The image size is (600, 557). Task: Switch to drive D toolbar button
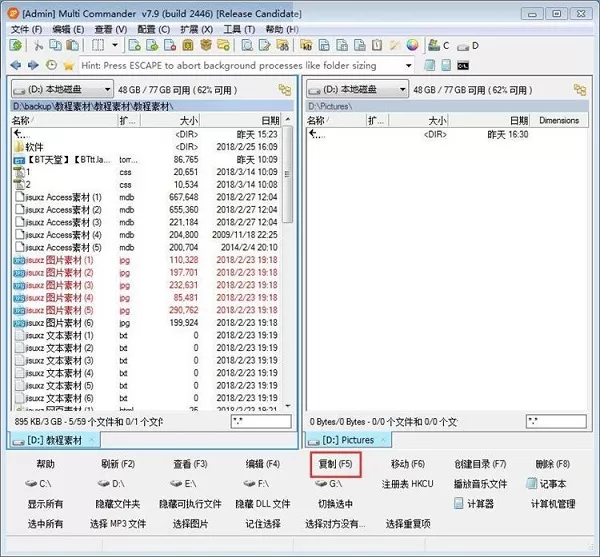[468, 46]
